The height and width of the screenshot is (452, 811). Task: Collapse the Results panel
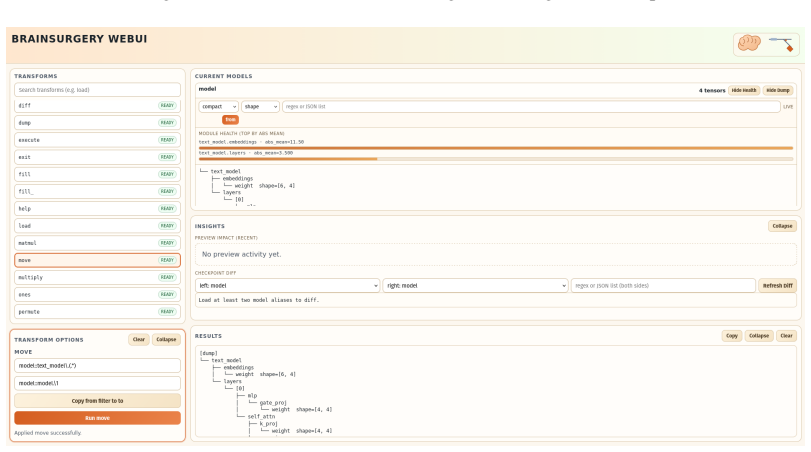click(x=759, y=336)
